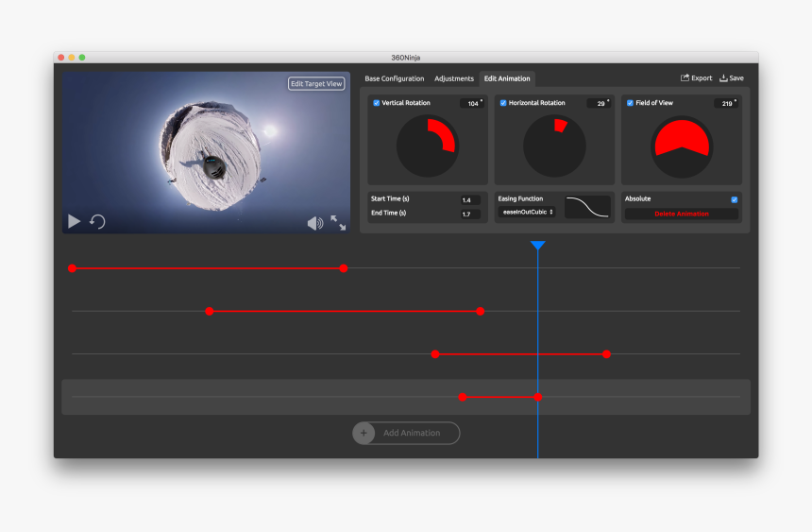Switch to the Base Configuration tab

395,78
